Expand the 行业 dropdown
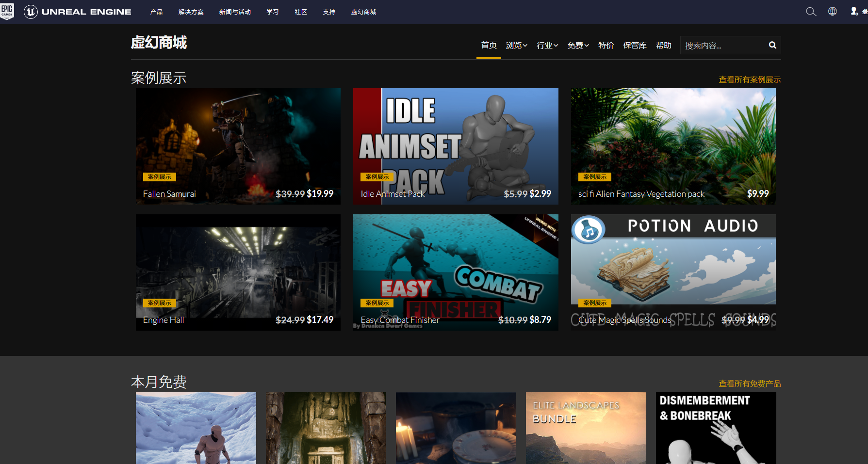 point(547,45)
